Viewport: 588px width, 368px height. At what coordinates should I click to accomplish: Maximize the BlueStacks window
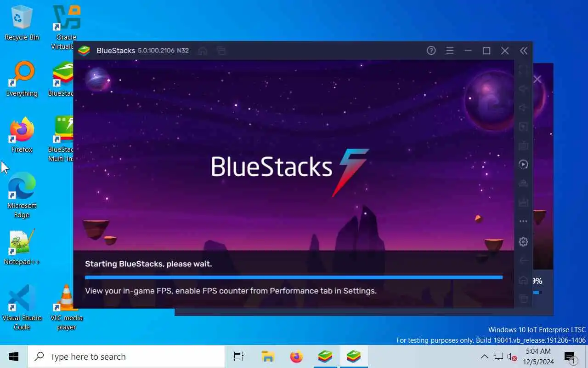(486, 51)
